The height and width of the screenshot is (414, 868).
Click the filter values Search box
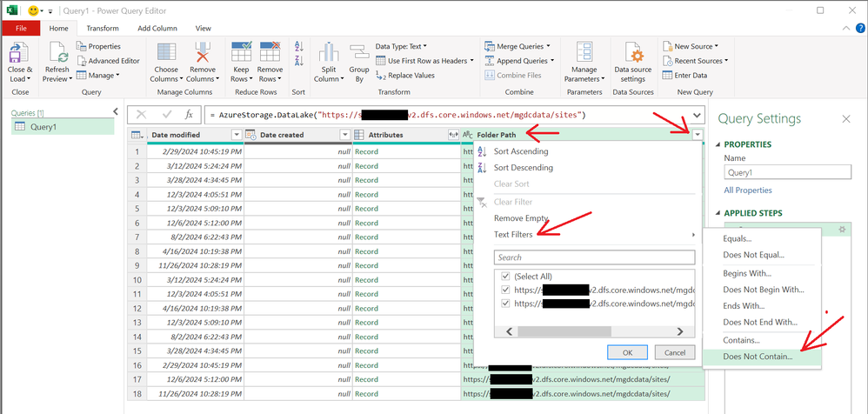(594, 257)
